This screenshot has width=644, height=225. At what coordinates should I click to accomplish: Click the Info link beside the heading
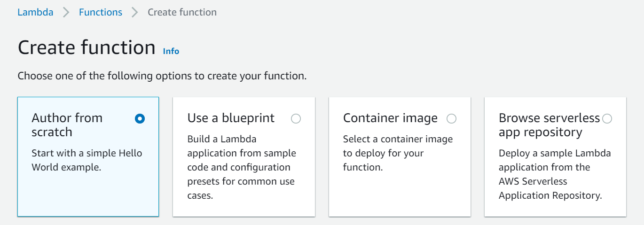click(x=171, y=51)
